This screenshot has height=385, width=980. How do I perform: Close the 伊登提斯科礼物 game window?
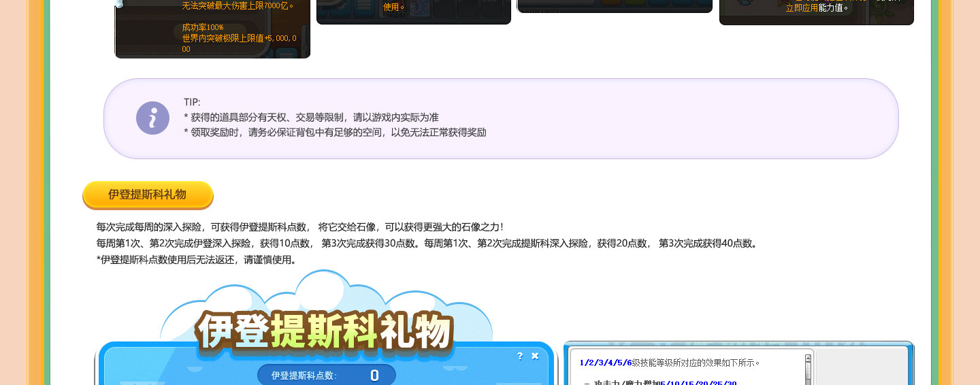[535, 356]
